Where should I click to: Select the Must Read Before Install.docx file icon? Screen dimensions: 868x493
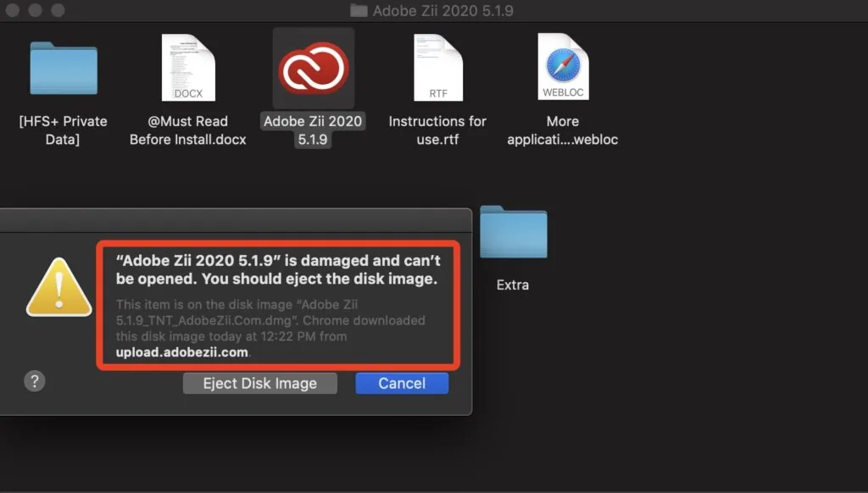click(188, 68)
